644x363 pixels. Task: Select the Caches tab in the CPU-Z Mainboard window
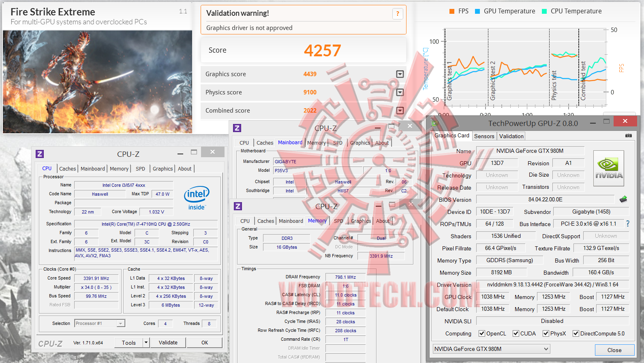pyautogui.click(x=265, y=143)
